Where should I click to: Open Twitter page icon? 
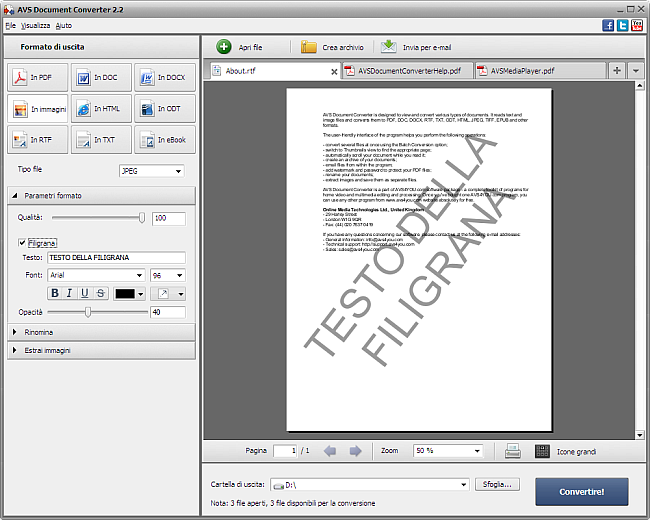coord(623,25)
